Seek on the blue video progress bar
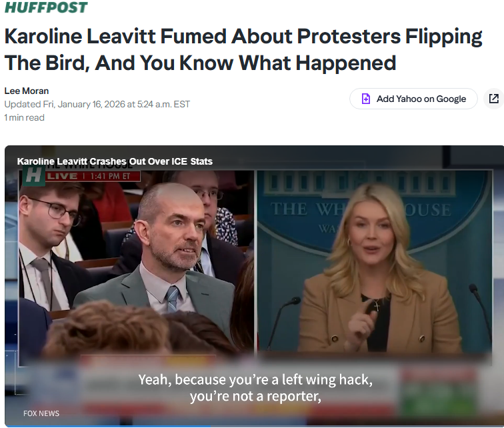Viewport: 504px width, 428px height. tap(108, 426)
